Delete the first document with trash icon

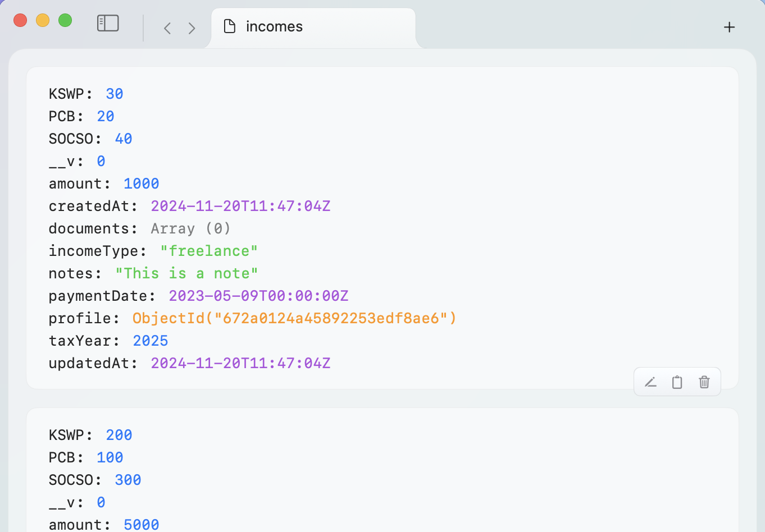pyautogui.click(x=704, y=382)
